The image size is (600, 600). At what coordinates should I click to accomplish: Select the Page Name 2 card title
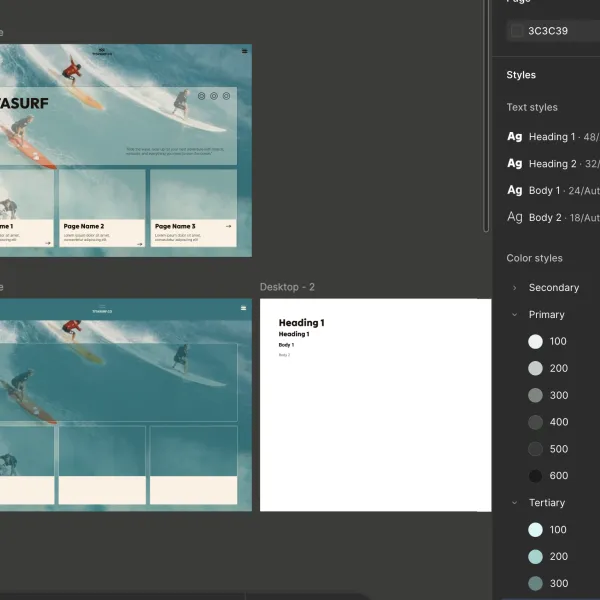click(84, 226)
